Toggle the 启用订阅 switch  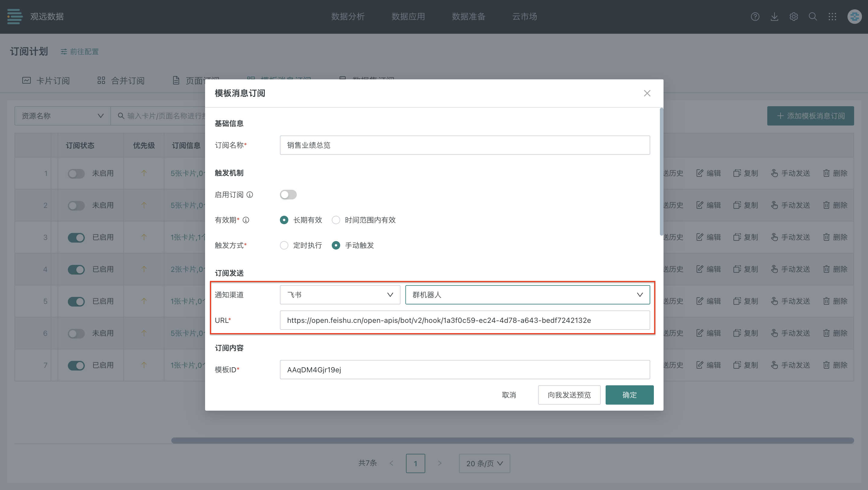tap(288, 195)
